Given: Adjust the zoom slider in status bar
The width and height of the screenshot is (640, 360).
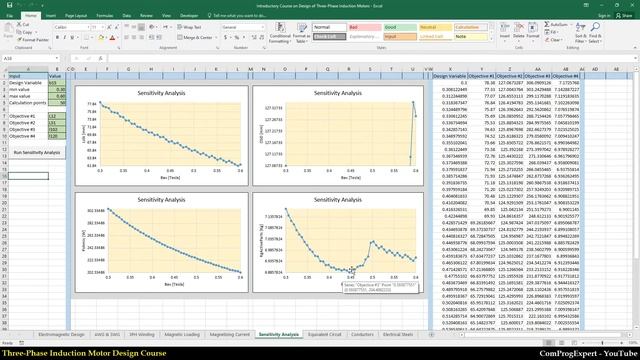Looking at the screenshot, I should [x=602, y=343].
